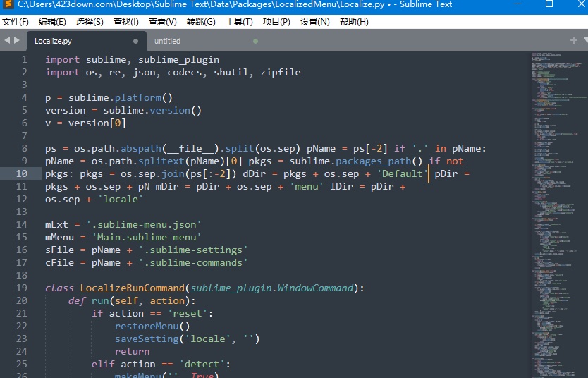Click 'restoreMenu' call on line 22
588x378 pixels.
pyautogui.click(x=147, y=327)
